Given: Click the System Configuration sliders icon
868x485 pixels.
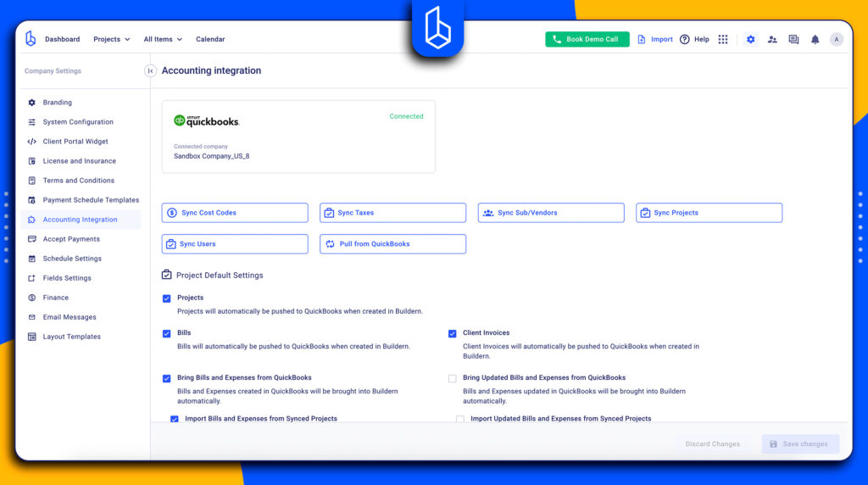Looking at the screenshot, I should click(31, 122).
